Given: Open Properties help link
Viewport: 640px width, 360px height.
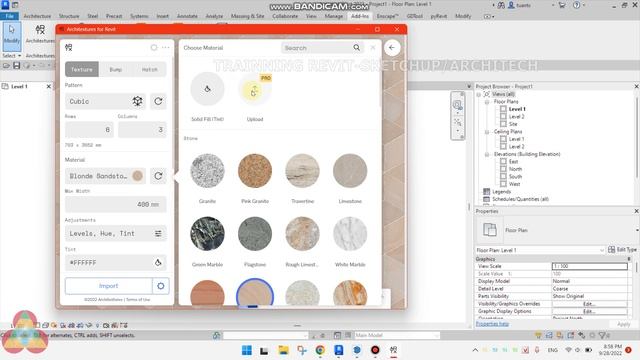Looking at the screenshot, I should click(492, 324).
